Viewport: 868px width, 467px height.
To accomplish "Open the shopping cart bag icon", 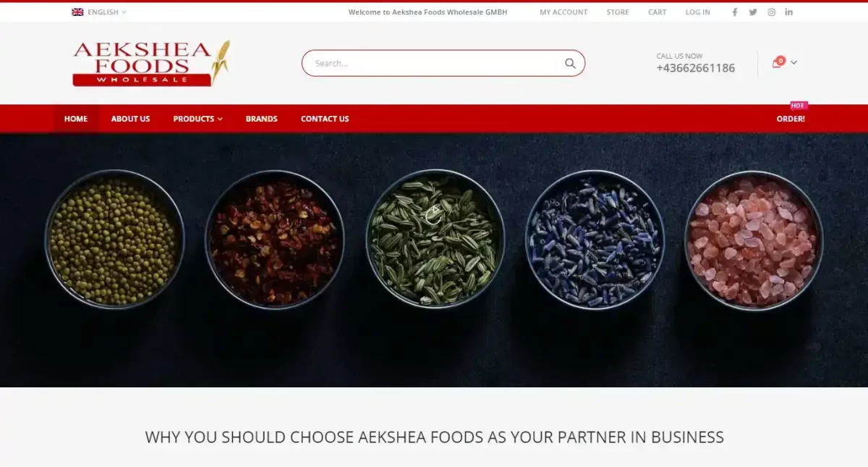I will 778,62.
